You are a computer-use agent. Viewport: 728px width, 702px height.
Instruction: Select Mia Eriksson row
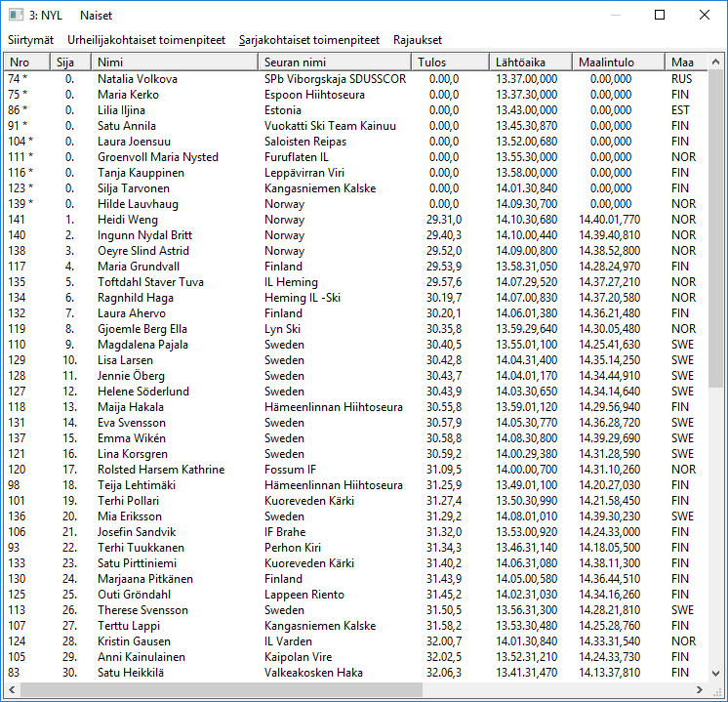point(356,516)
